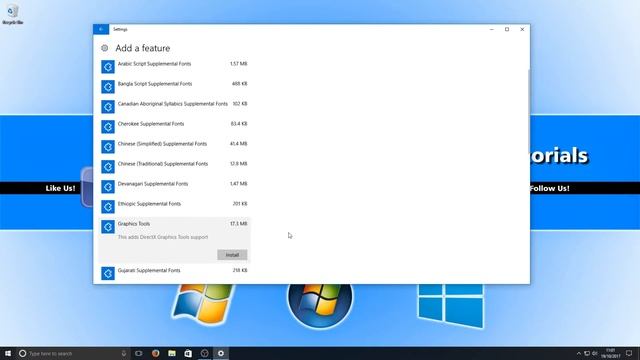640x360 pixels.
Task: Launch Firefox from the taskbar
Action: pos(156,353)
